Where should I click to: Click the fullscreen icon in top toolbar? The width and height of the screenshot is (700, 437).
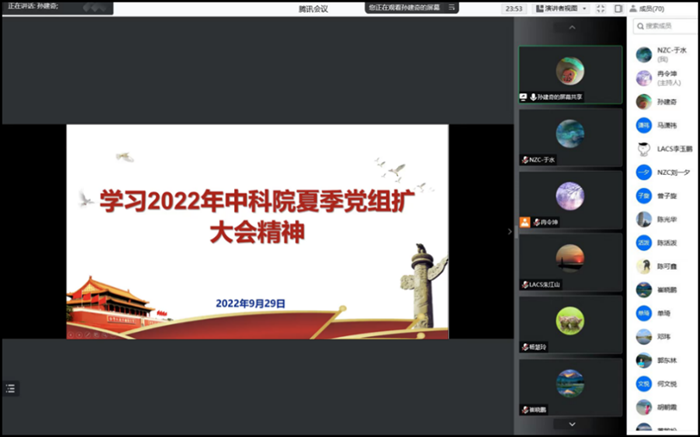click(x=601, y=8)
